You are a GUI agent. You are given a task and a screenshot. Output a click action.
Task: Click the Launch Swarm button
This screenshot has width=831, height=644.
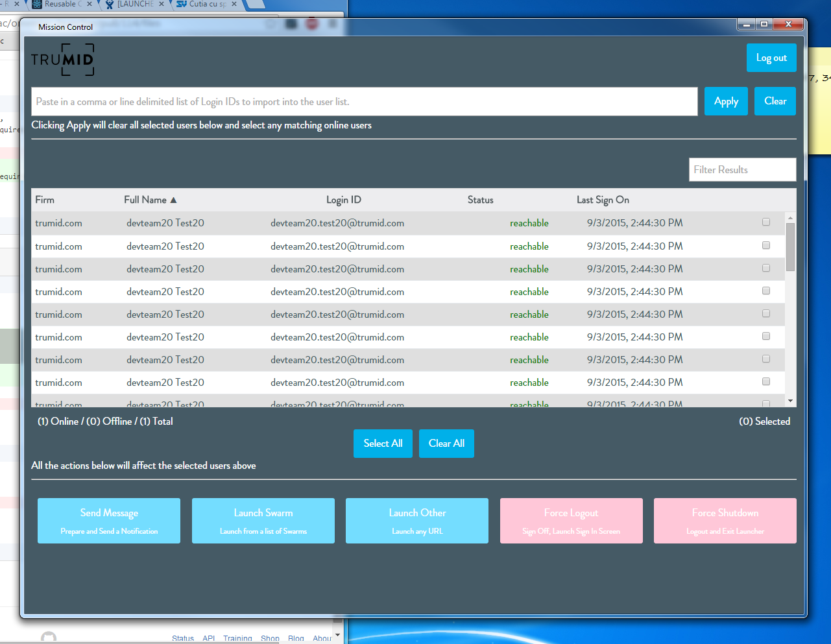tap(263, 521)
